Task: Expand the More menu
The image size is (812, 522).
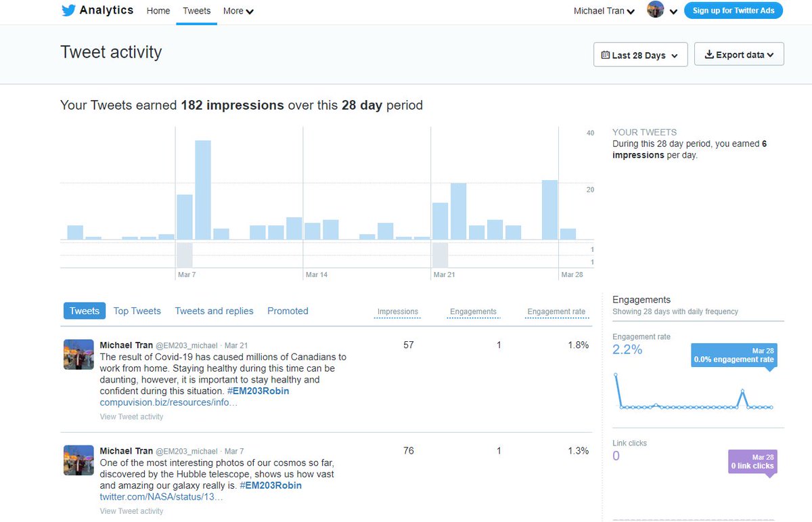Action: pos(239,11)
